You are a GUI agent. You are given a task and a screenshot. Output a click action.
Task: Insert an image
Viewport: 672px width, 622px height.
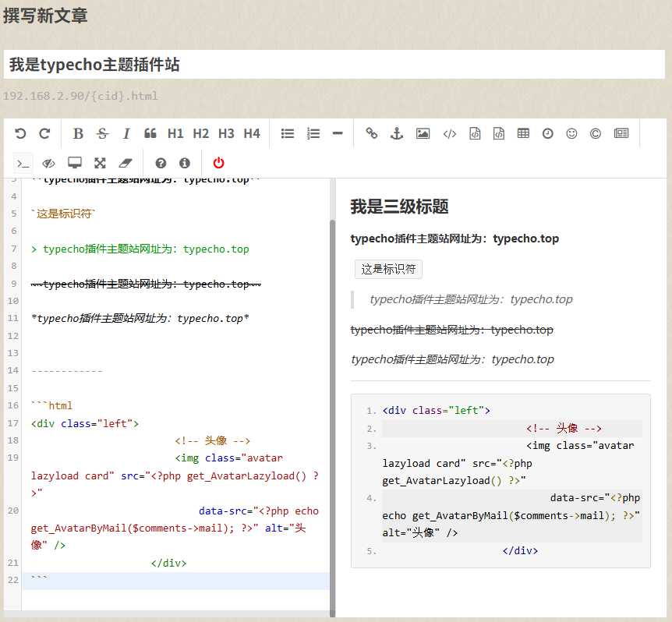coord(423,133)
